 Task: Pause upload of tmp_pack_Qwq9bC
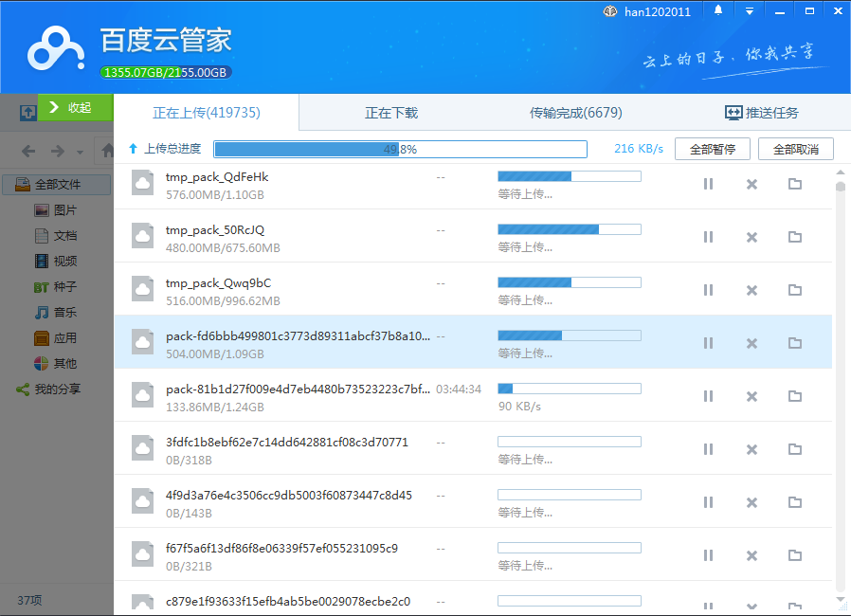(x=708, y=290)
